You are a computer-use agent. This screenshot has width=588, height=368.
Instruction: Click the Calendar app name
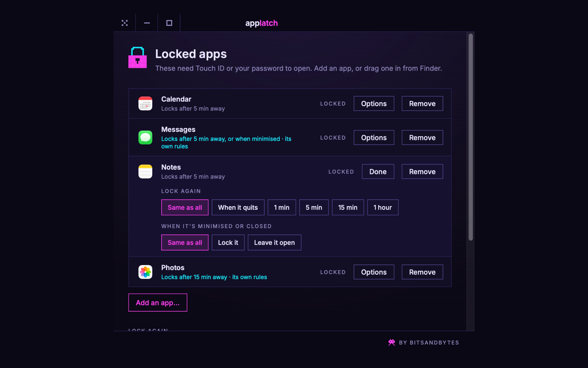coord(176,99)
